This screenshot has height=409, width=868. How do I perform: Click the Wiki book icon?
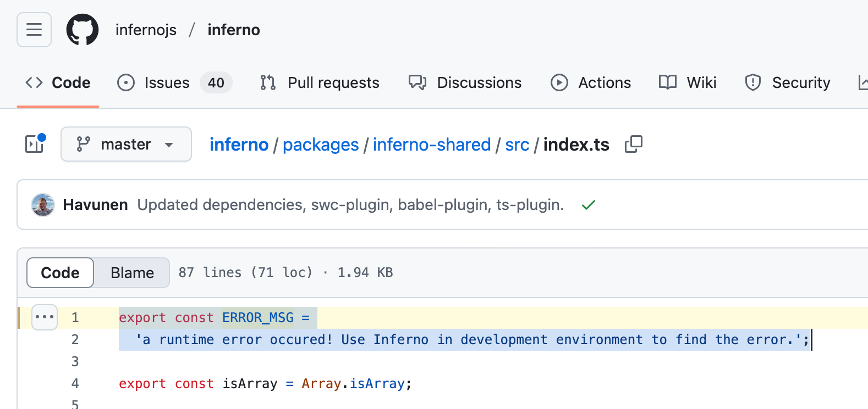[668, 82]
